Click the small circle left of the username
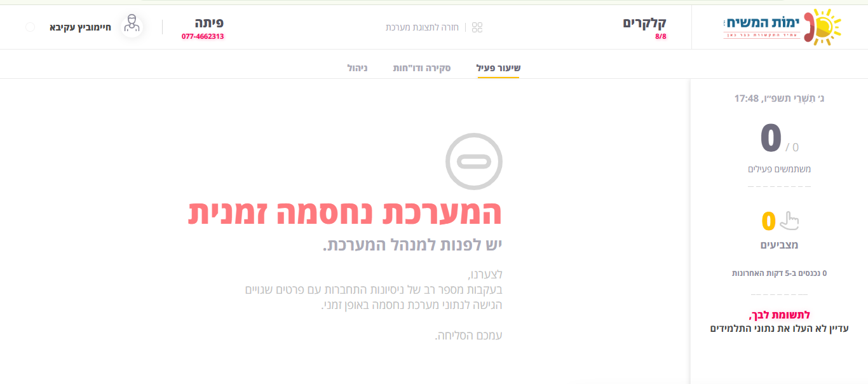This screenshot has width=868, height=384. click(30, 27)
